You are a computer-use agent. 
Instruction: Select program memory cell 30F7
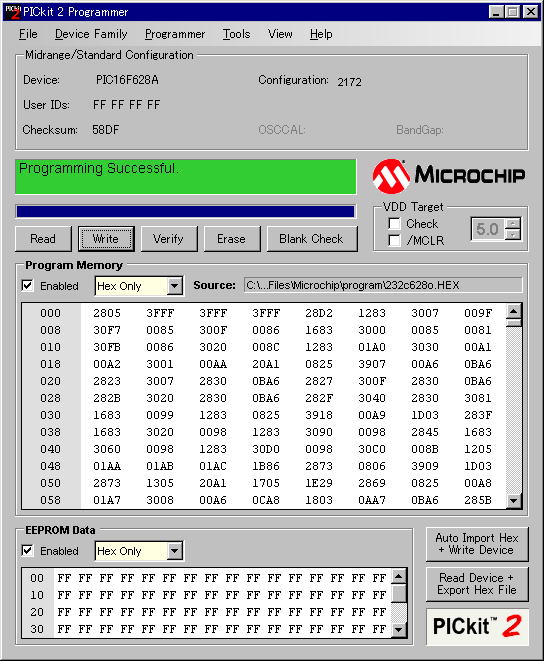click(107, 330)
